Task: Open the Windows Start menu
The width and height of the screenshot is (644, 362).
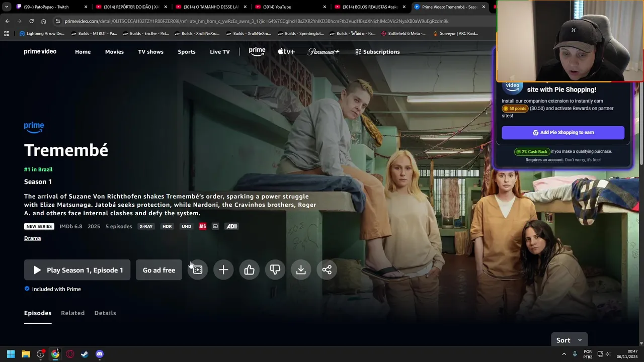Action: point(11,354)
